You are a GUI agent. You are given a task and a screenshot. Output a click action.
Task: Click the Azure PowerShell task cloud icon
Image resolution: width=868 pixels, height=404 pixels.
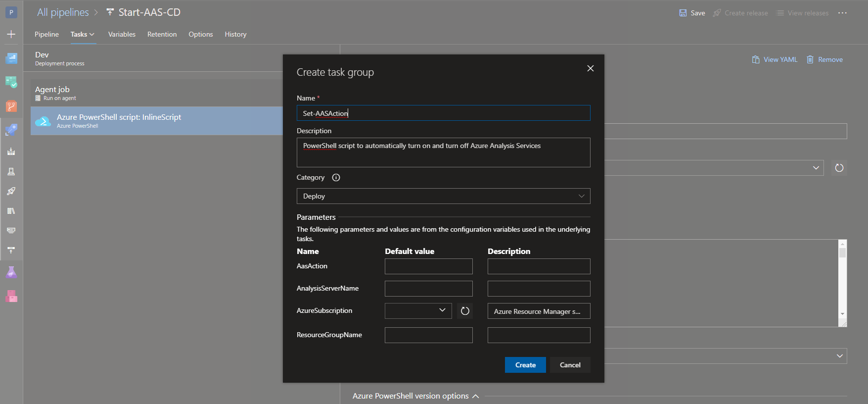43,121
